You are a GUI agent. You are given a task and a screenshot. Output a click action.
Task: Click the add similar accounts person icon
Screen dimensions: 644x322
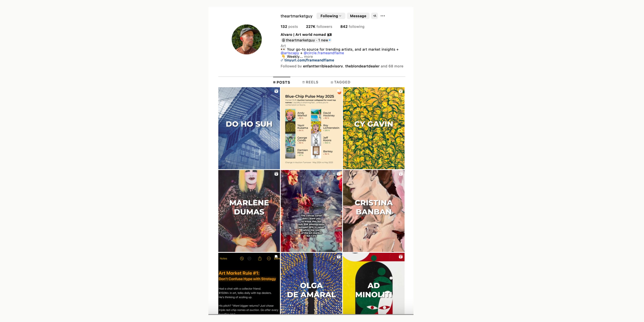click(x=374, y=16)
